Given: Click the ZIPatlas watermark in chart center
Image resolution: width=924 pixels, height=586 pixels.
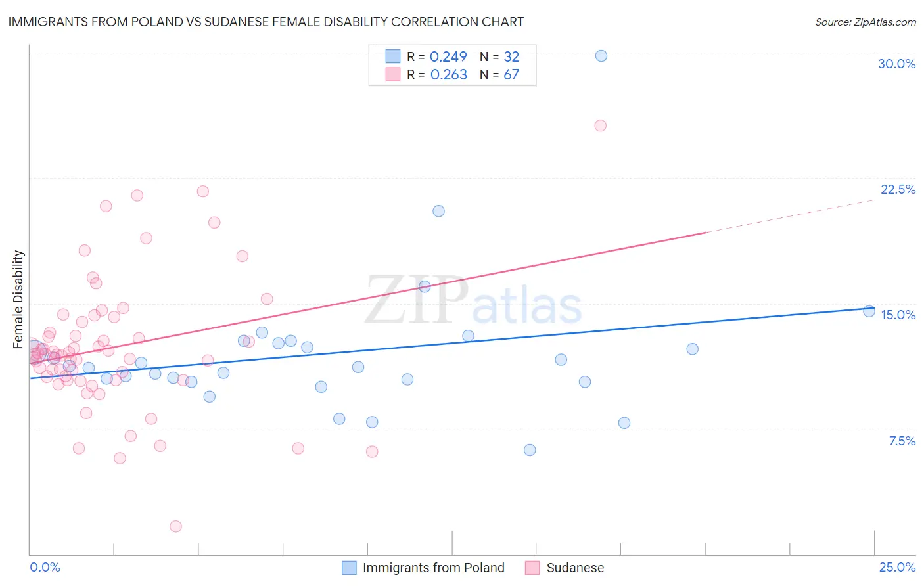Looking at the screenshot, I should point(473,300).
